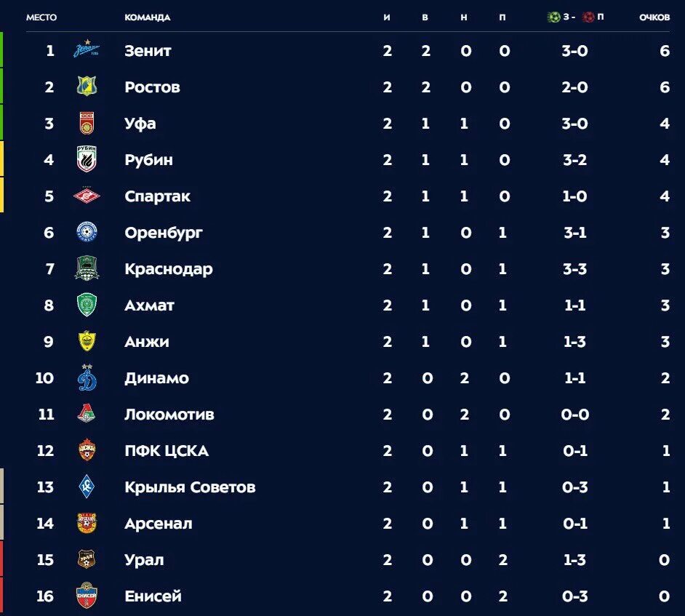Open the Ахмат team link
This screenshot has height=616, width=685.
(149, 305)
